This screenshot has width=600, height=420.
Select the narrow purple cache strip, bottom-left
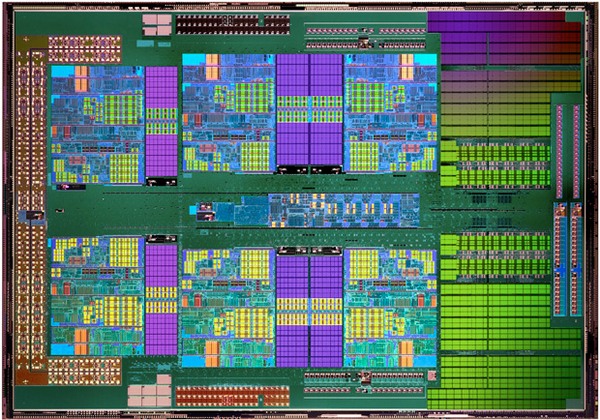[161, 297]
